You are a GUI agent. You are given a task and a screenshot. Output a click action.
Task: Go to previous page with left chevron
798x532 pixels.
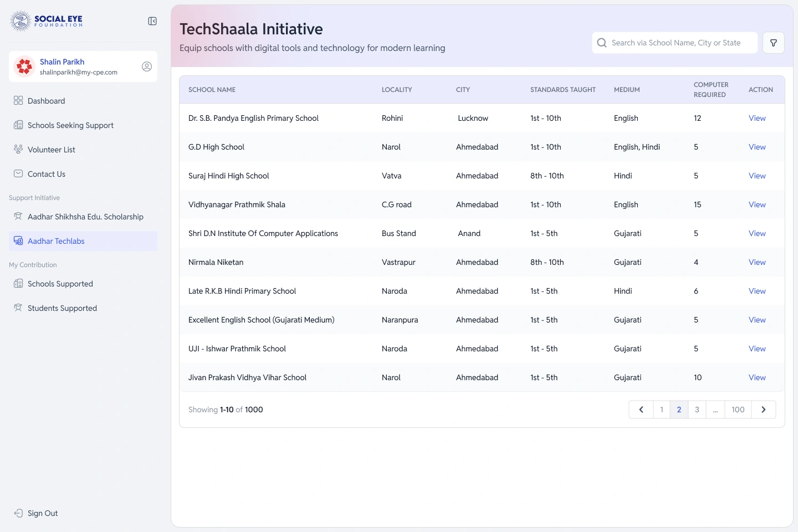641,410
